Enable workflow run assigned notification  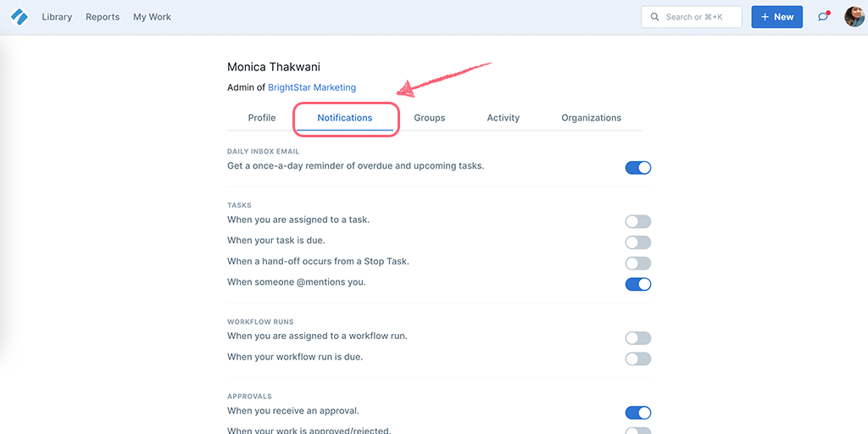pos(638,338)
